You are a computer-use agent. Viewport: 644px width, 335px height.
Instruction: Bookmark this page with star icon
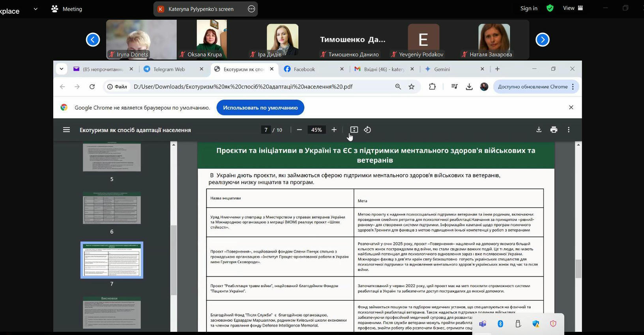(412, 87)
